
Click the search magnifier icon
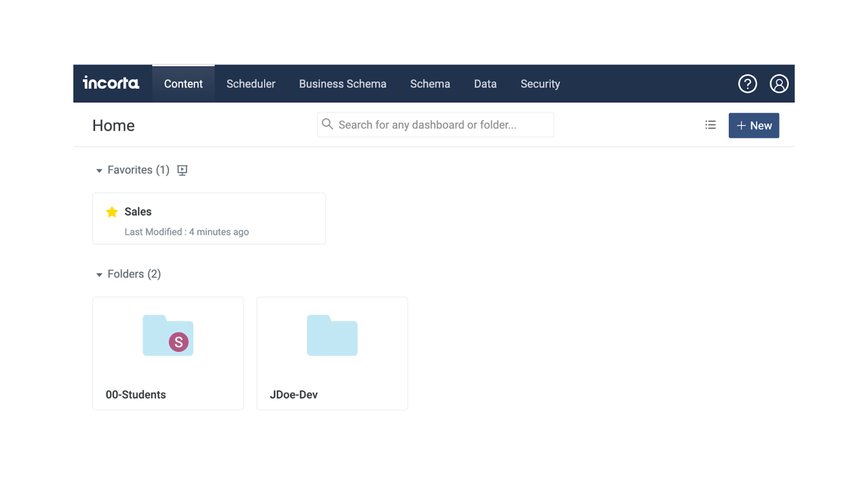point(327,124)
